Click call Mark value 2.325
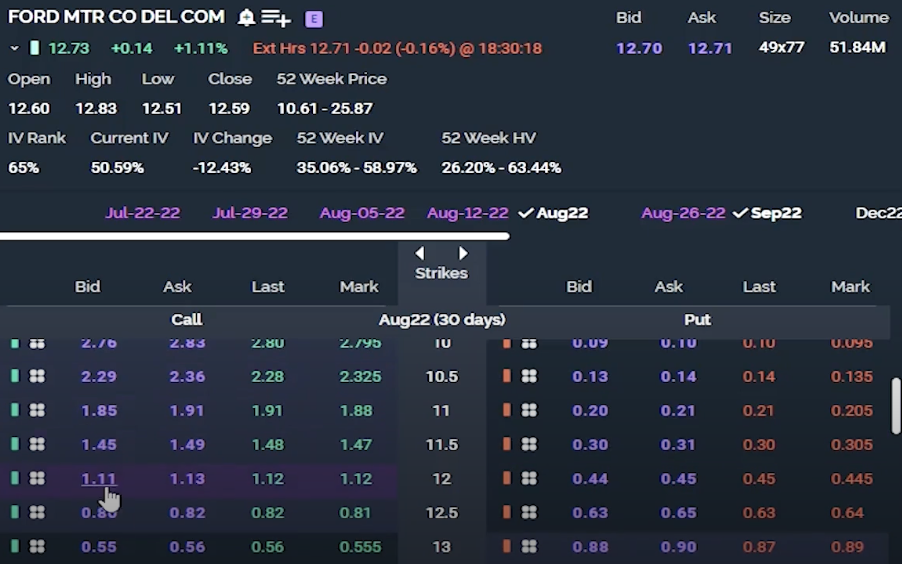The image size is (902, 564). [360, 376]
